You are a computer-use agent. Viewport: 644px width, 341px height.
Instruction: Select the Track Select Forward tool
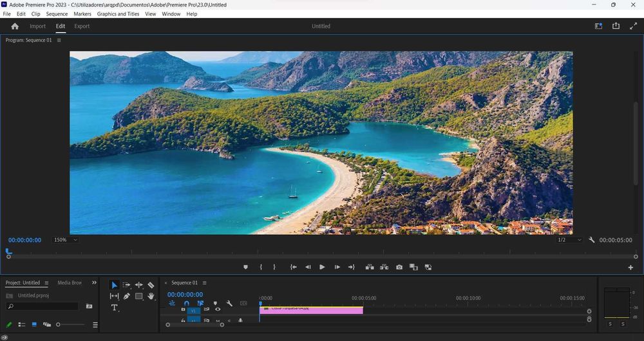[x=126, y=285]
